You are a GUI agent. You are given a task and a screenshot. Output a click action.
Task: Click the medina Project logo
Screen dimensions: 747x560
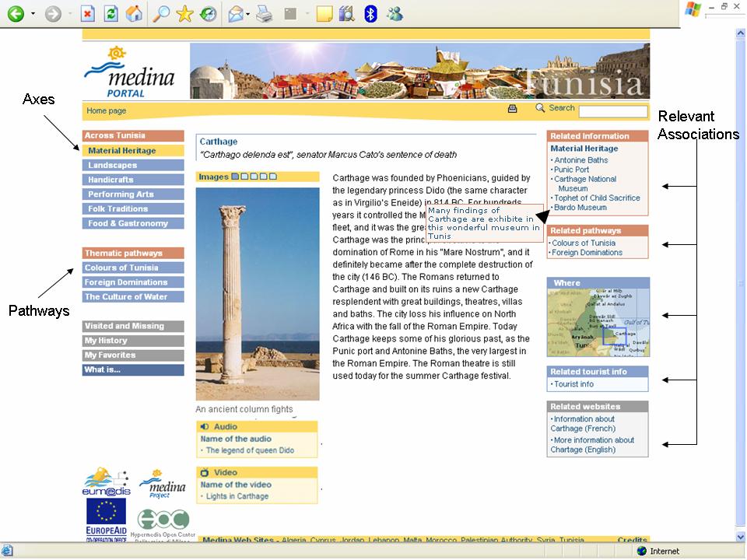(x=163, y=485)
